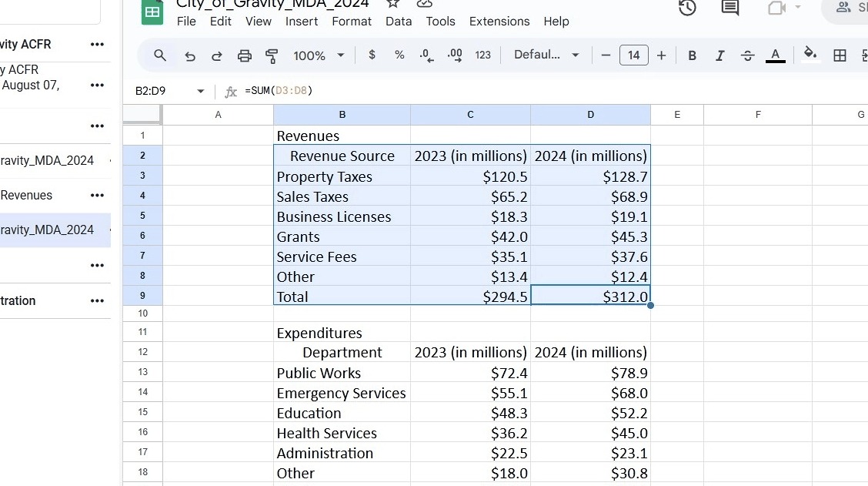Screen dimensions: 868x486
Task: Open the Google Sheets home icon
Action: pos(152,12)
